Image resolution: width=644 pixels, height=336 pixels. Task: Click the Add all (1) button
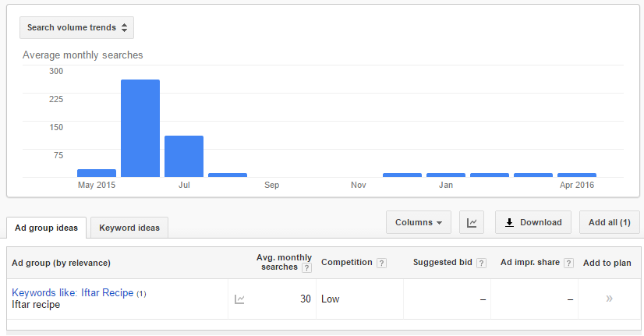pyautogui.click(x=610, y=222)
